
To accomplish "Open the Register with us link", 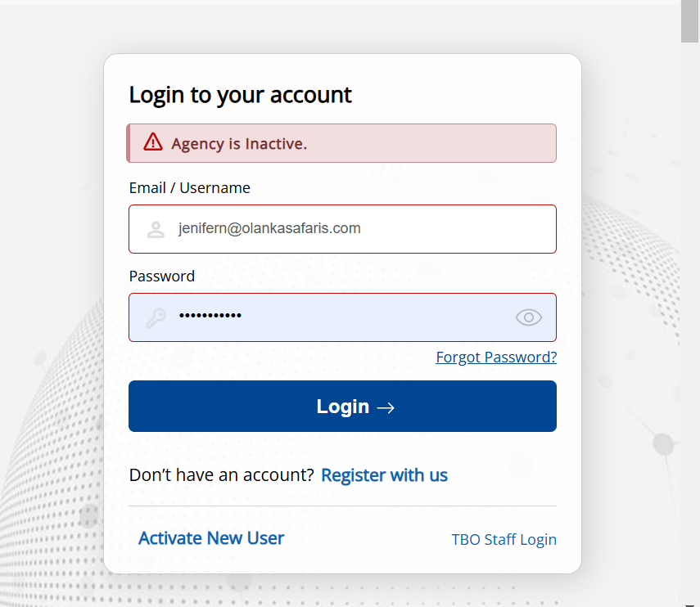I will 384,475.
